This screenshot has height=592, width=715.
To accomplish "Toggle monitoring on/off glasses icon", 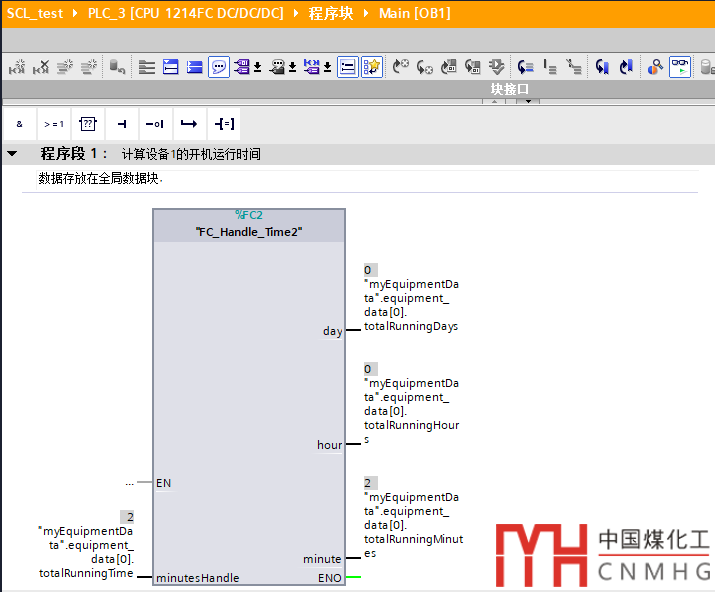I will (680, 67).
